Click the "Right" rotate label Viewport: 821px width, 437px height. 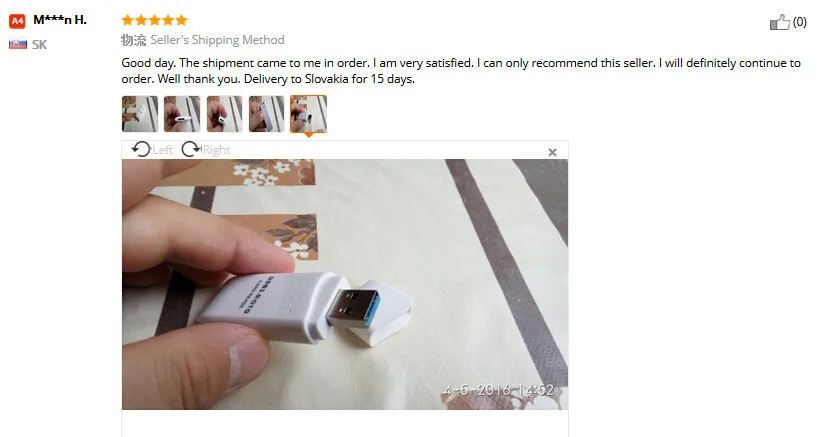(x=216, y=150)
